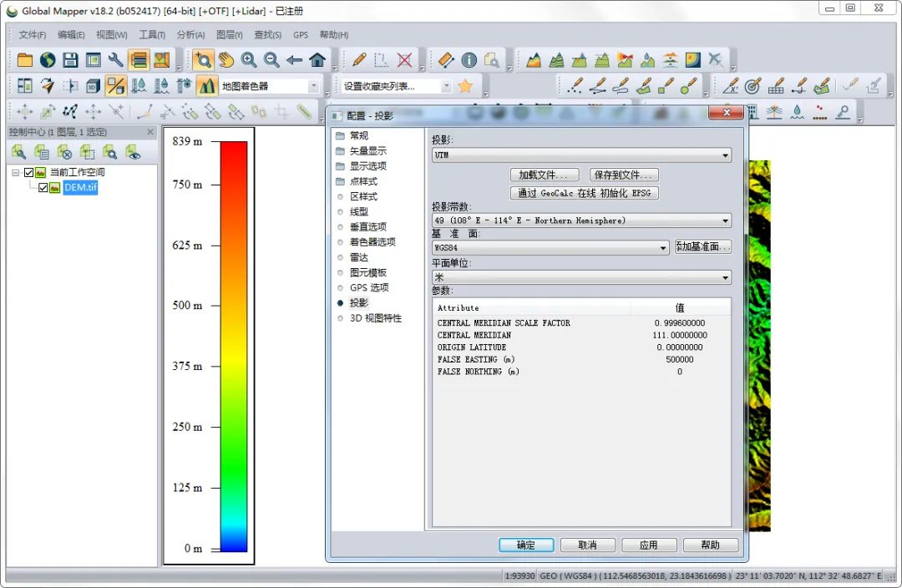Open data file using the folder icon
This screenshot has height=588, width=902.
click(25, 60)
